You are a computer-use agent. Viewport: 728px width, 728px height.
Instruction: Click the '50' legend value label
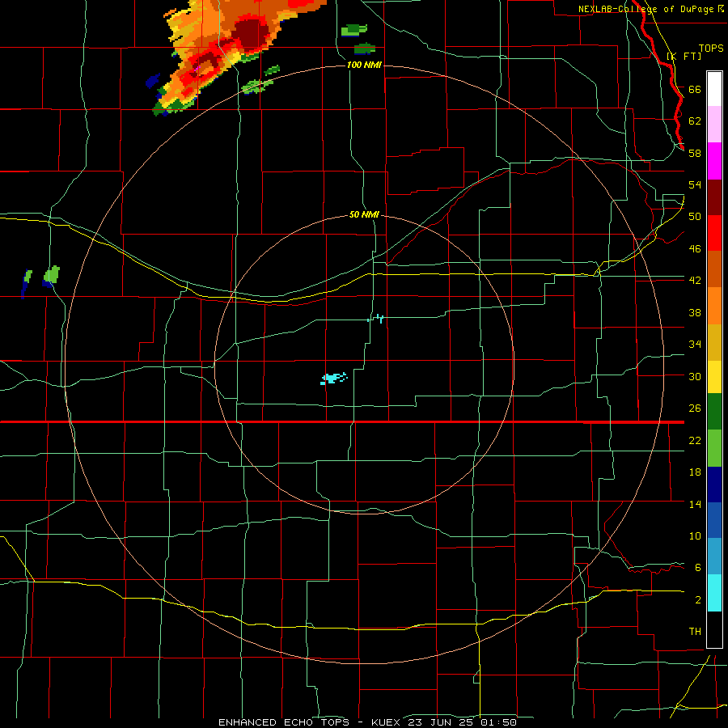click(695, 217)
